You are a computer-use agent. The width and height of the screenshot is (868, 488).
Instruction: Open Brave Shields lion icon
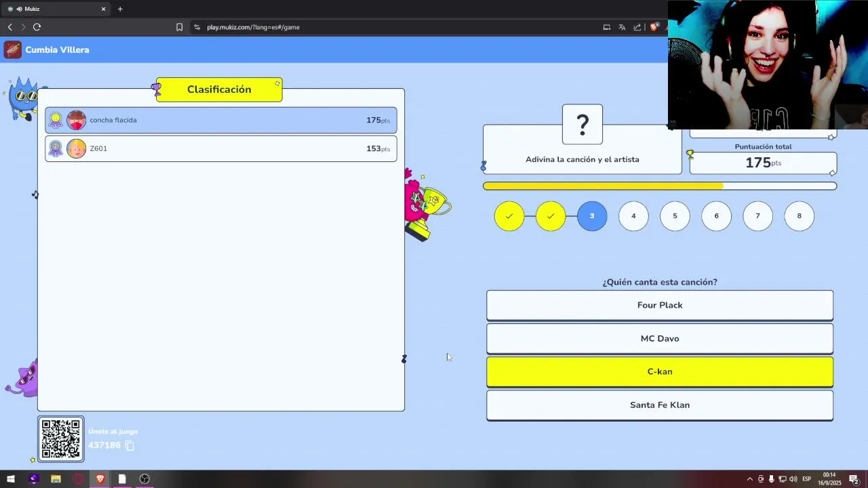[654, 27]
